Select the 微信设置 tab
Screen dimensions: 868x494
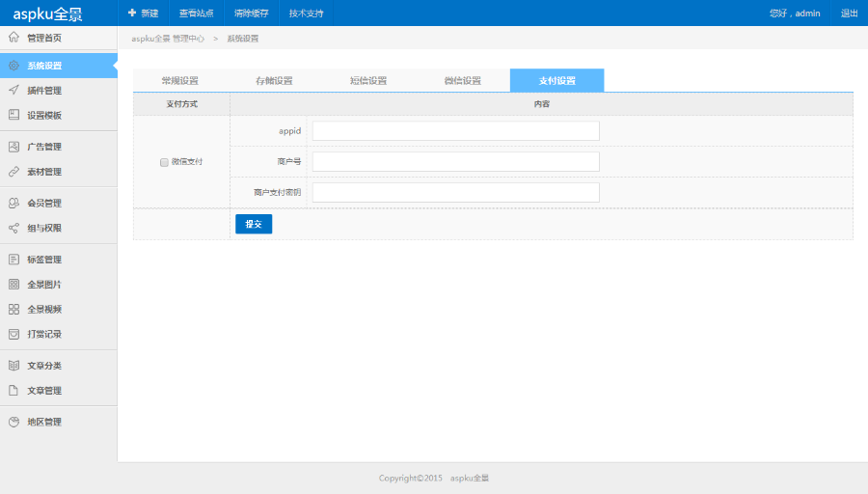(x=463, y=81)
